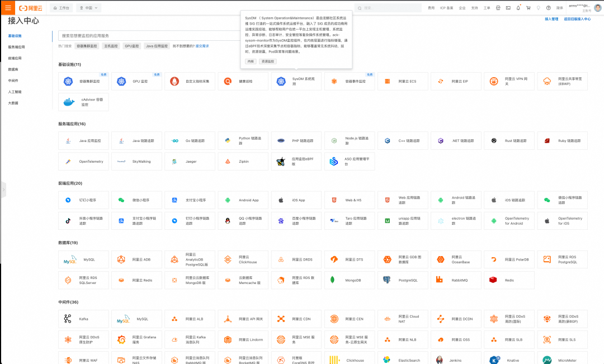Select the 阿里云 CDN card

coord(296,319)
